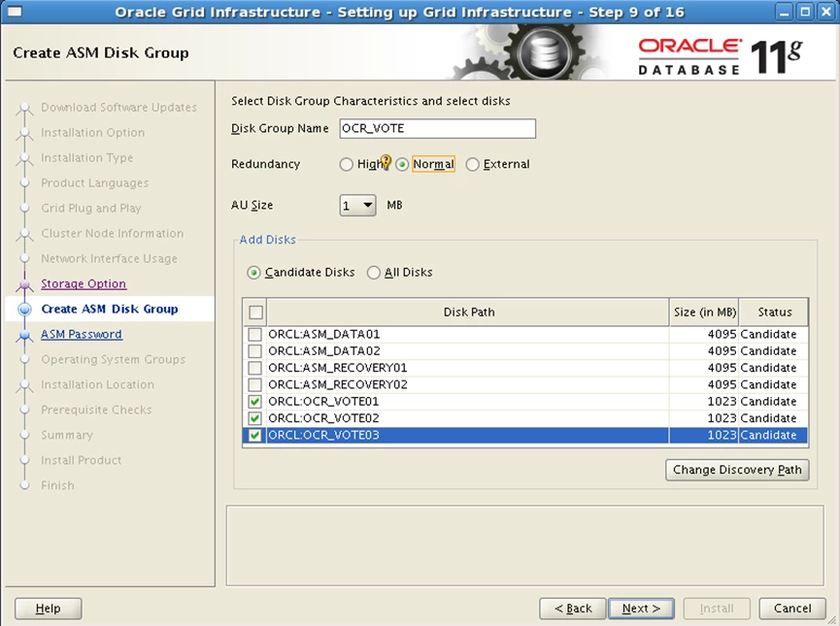This screenshot has height=626, width=840.
Task: Select the ORCL:ASM_RECOVERY02 disk path text
Action: point(338,385)
